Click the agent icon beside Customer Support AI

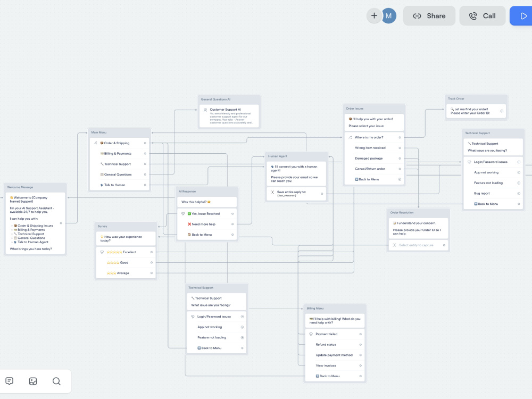pyautogui.click(x=205, y=110)
